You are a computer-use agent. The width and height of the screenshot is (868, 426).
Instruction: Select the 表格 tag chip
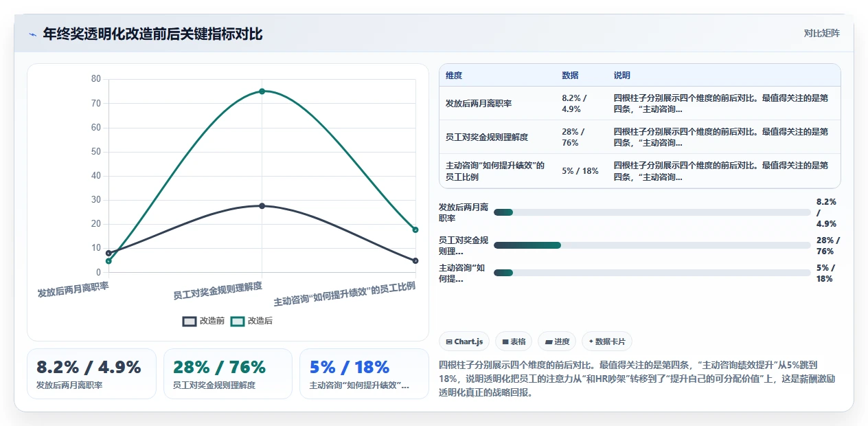point(514,341)
